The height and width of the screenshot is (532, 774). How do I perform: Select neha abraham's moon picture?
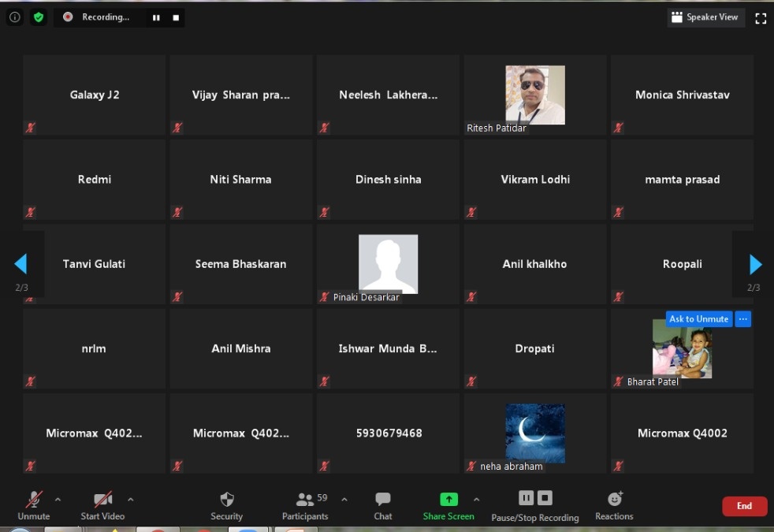[535, 433]
